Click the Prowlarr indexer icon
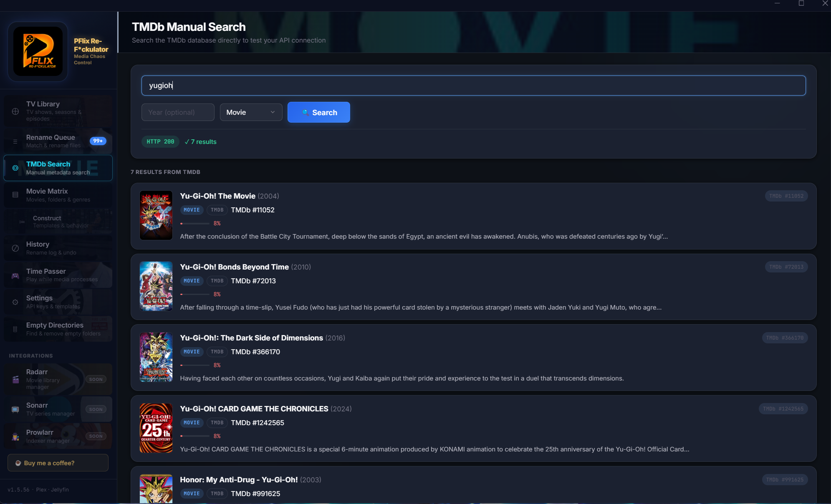The image size is (831, 504). coord(15,436)
